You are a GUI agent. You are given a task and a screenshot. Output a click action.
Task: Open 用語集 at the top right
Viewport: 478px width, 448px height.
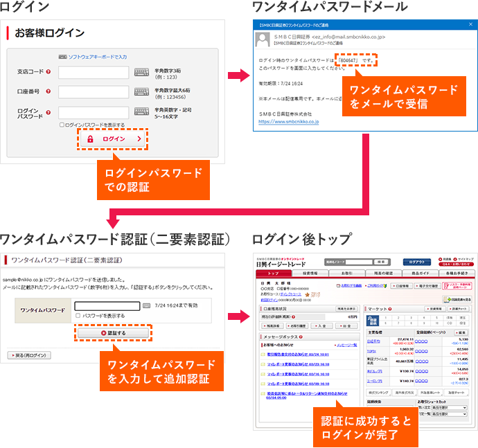point(445,260)
